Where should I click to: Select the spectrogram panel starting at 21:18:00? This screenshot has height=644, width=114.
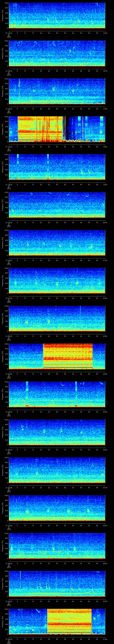57,167
